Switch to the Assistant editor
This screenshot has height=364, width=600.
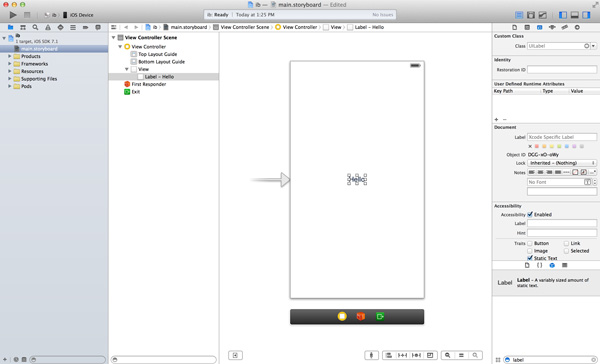pyautogui.click(x=531, y=15)
